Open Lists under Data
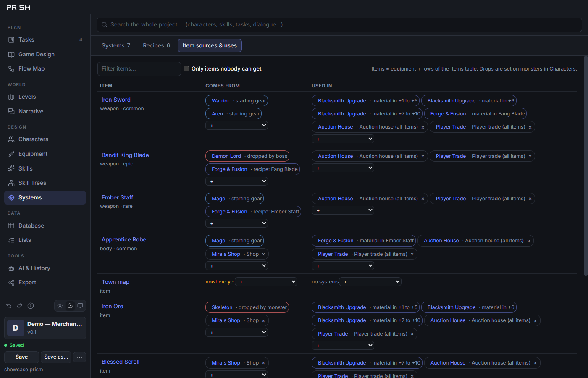The image size is (588, 378). (x=45, y=240)
